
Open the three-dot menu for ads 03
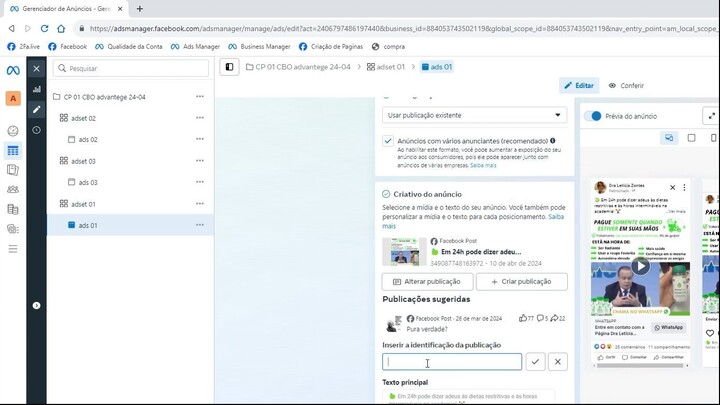200,182
